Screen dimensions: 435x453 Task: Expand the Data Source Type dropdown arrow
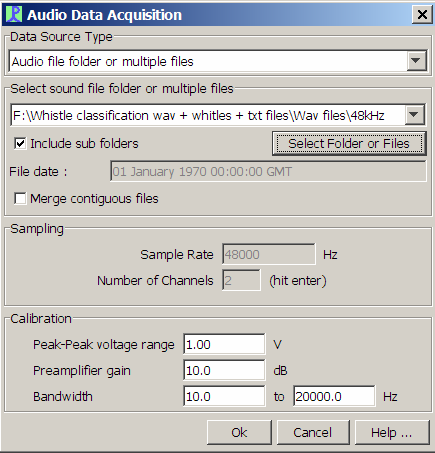coord(416,61)
